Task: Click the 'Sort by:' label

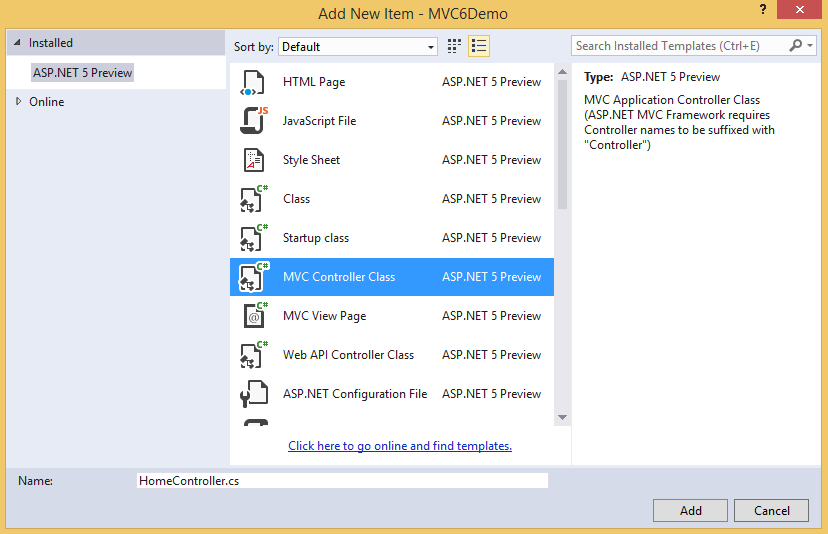Action: [x=254, y=47]
